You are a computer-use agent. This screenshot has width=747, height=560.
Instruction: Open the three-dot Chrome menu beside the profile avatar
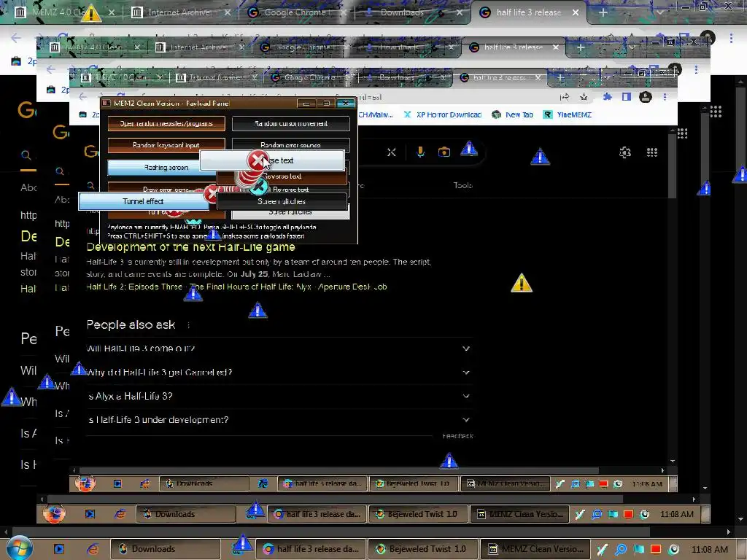click(x=665, y=97)
